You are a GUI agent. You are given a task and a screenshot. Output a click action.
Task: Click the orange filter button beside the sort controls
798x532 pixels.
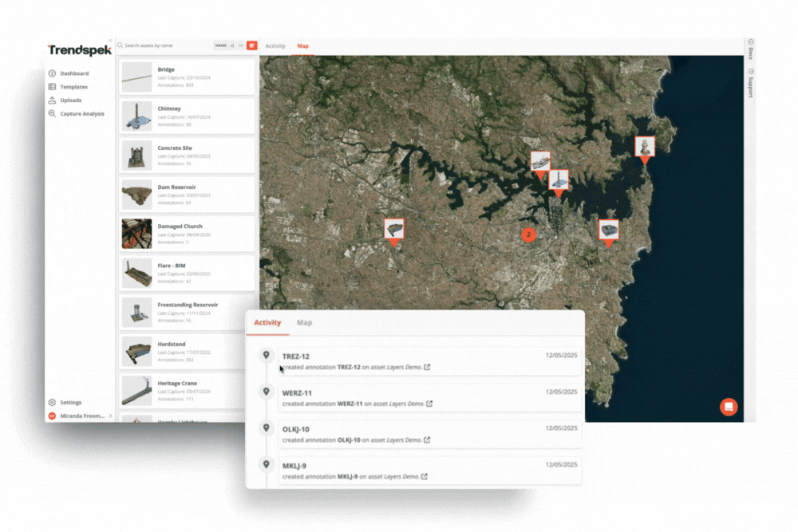tap(252, 45)
